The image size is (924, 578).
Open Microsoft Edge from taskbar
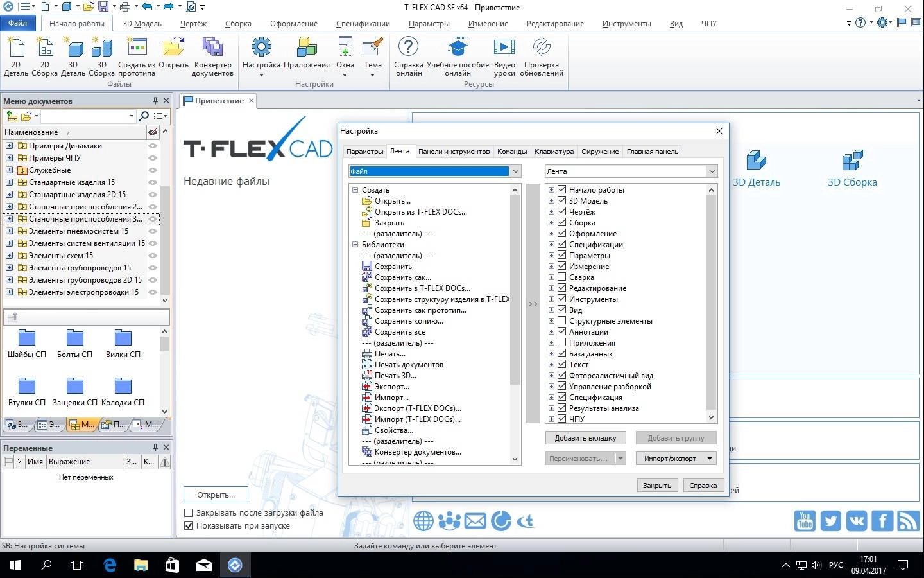click(110, 565)
